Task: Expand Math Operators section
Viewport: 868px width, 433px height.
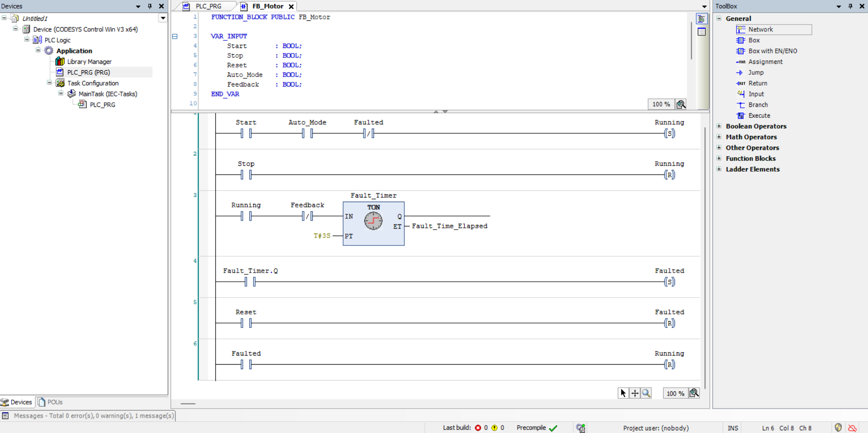Action: pyautogui.click(x=719, y=137)
